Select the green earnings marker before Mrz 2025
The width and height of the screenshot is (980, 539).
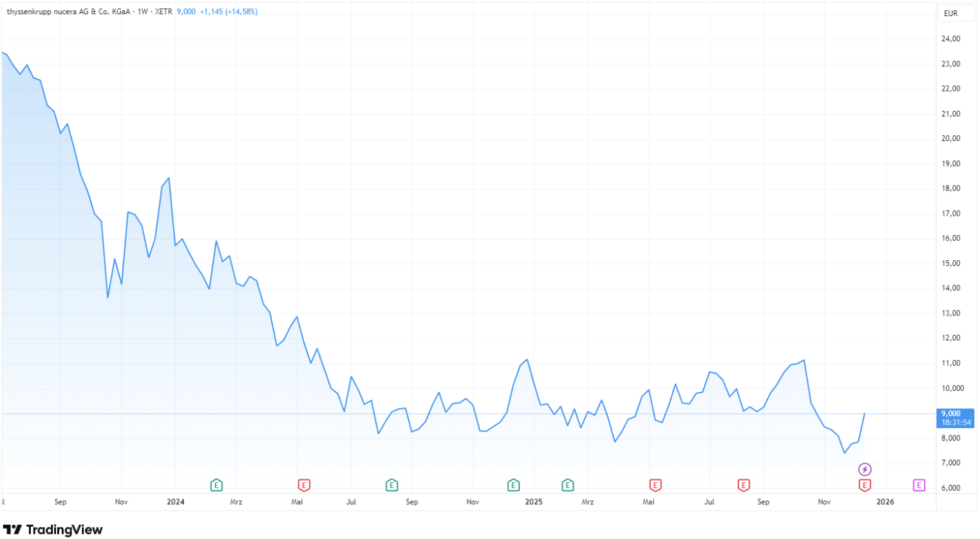pos(568,486)
